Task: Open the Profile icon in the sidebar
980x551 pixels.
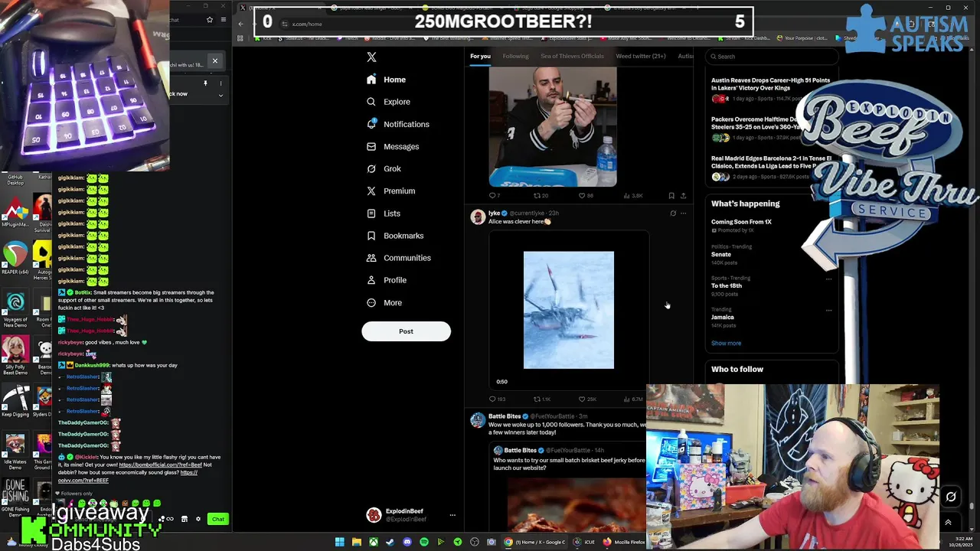Action: coord(371,280)
